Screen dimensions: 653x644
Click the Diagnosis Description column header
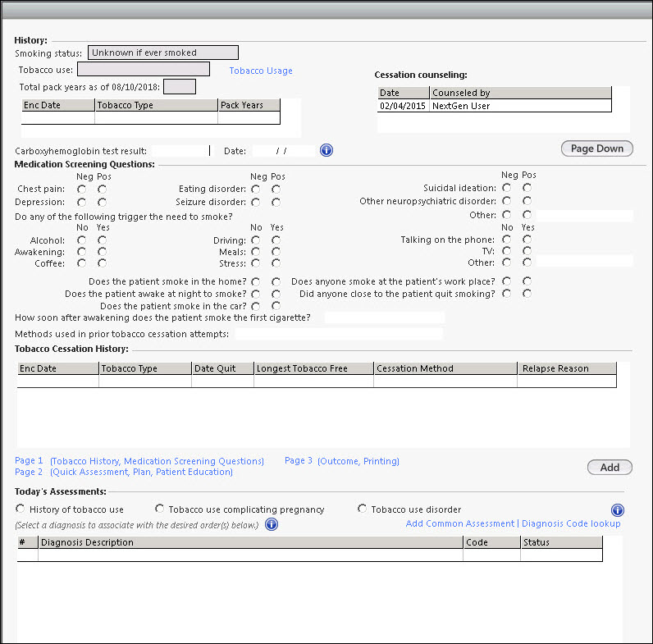[251, 542]
